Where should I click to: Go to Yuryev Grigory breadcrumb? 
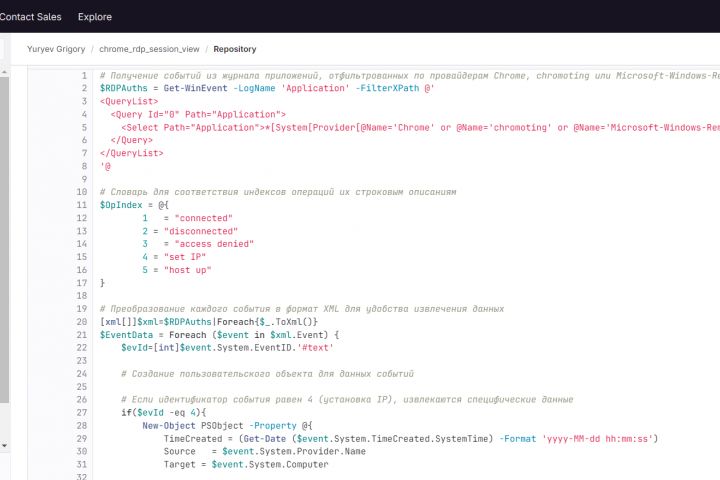click(x=56, y=49)
